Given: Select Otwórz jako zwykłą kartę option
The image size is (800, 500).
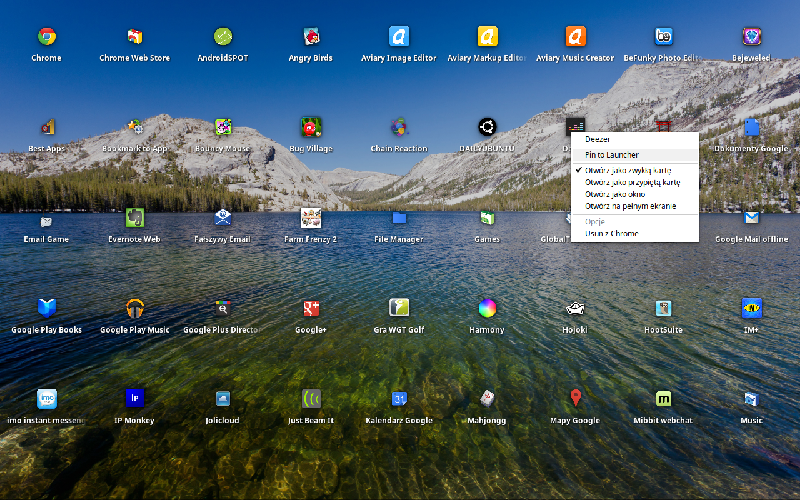Looking at the screenshot, I should [635, 170].
